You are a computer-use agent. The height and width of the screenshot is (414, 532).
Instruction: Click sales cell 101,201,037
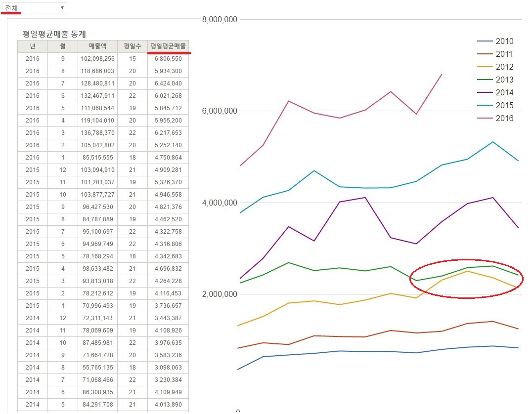pyautogui.click(x=98, y=182)
